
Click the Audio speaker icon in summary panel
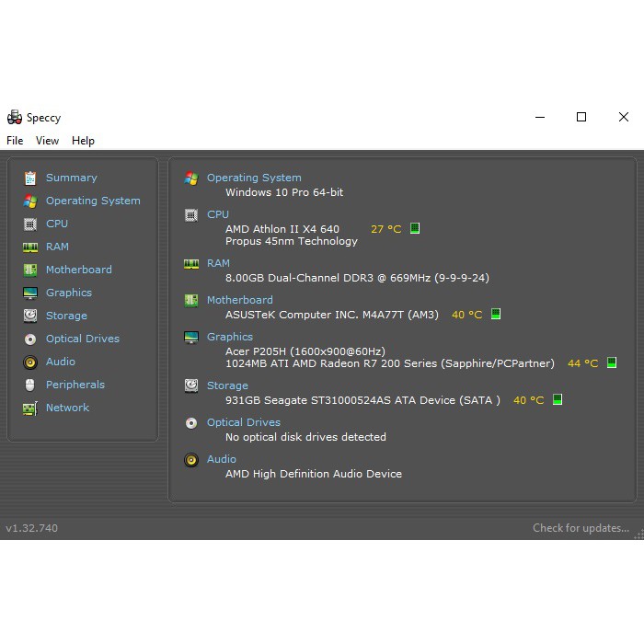click(191, 460)
